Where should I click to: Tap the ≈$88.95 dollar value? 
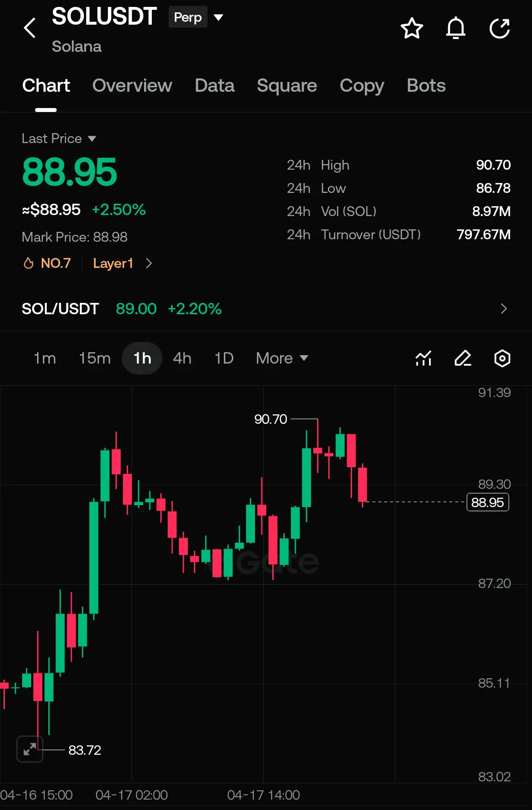[51, 210]
